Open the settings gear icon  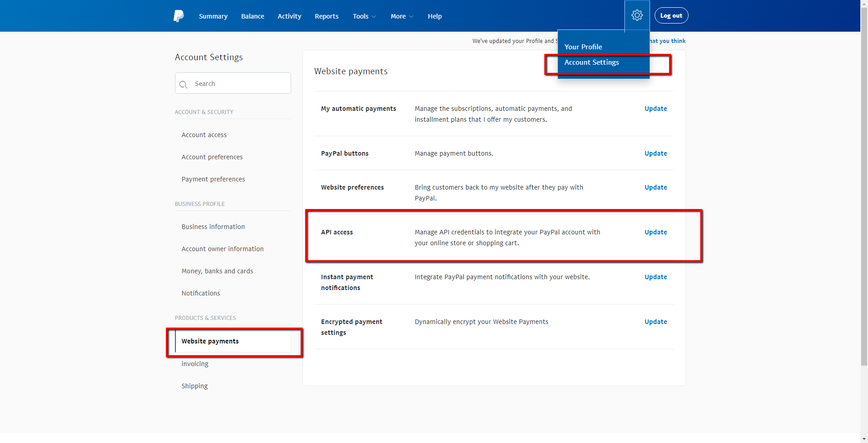click(637, 15)
